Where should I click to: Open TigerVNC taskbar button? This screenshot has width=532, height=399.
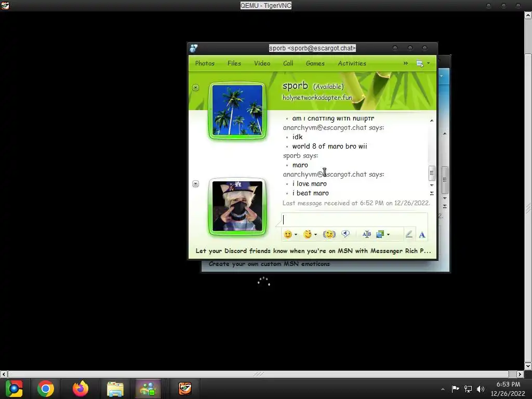tap(185, 389)
